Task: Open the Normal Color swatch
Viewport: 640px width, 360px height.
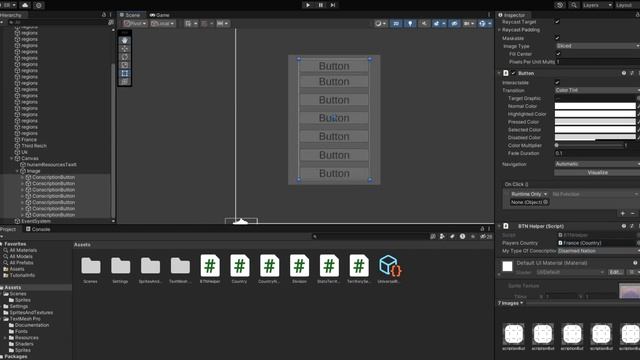Action: coord(595,106)
